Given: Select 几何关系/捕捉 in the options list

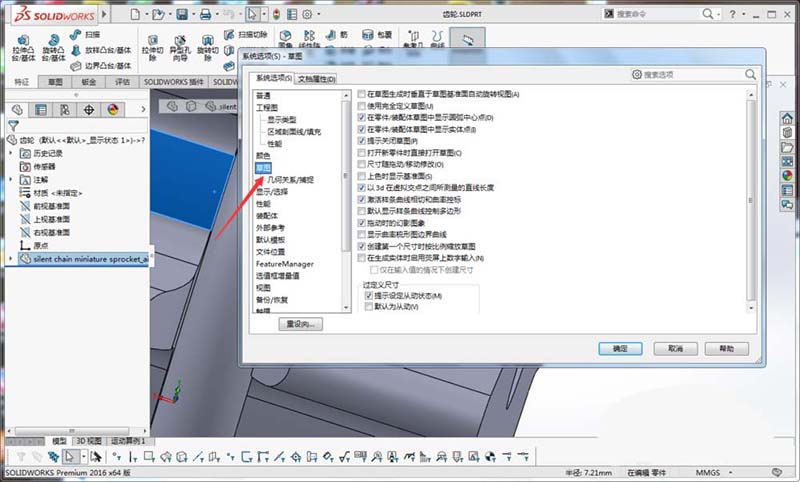Looking at the screenshot, I should click(290, 180).
